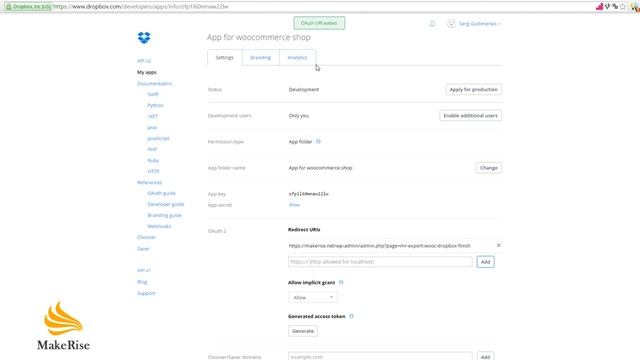Open Blog in the sidebar
Screen dimensions: 640x360
click(x=142, y=282)
